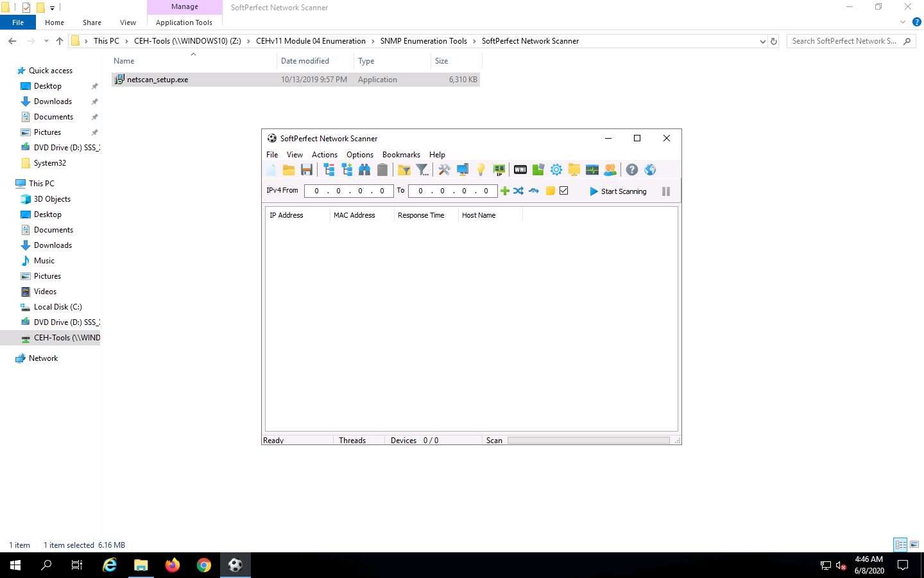Refresh the Explorer folder view

click(x=774, y=41)
